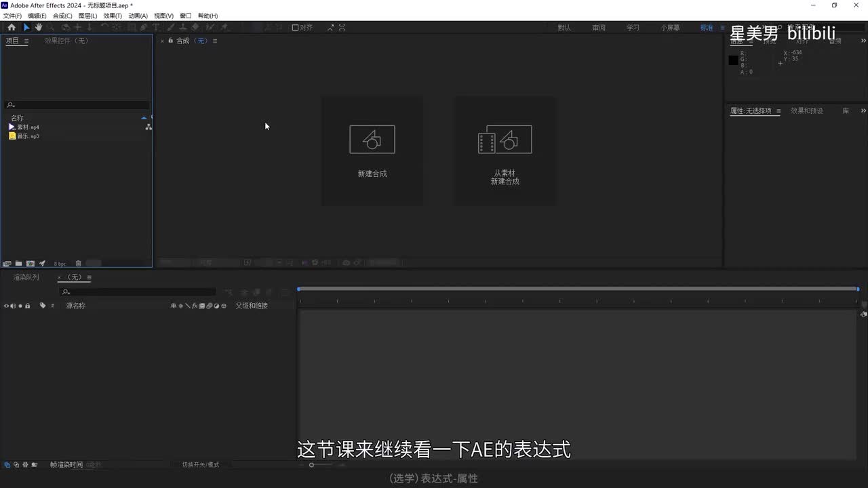Open the timeline (无) panel menu
Screen dimensions: 868x488
(x=89, y=277)
